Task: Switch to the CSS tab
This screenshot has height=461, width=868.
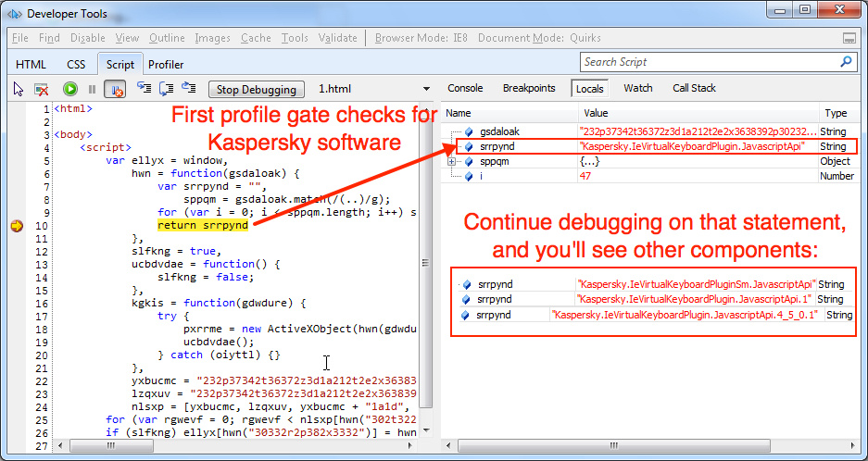Action: tap(76, 65)
